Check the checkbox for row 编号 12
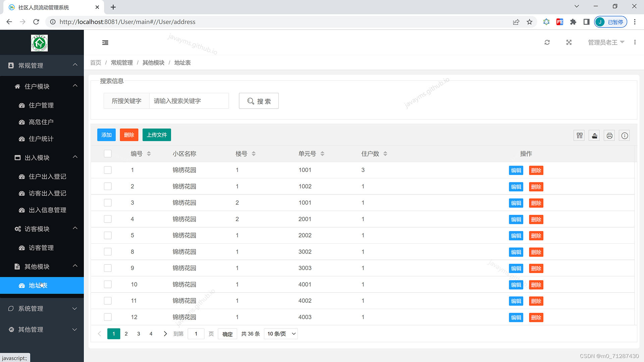 tap(108, 317)
